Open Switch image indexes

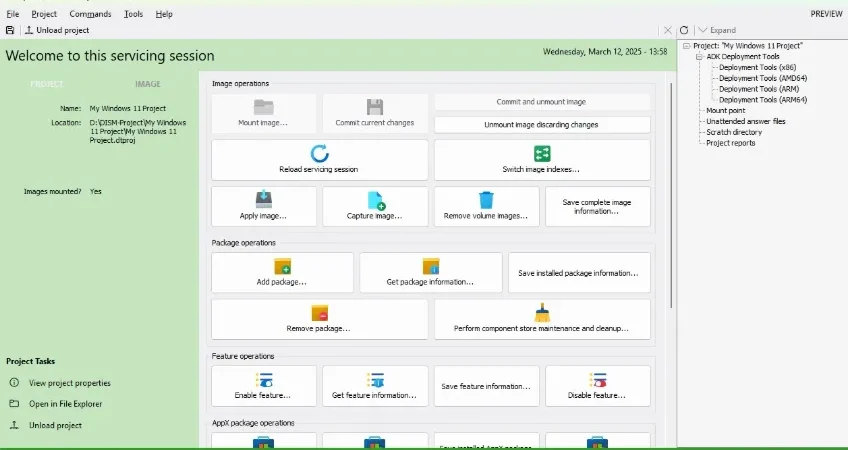(542, 160)
